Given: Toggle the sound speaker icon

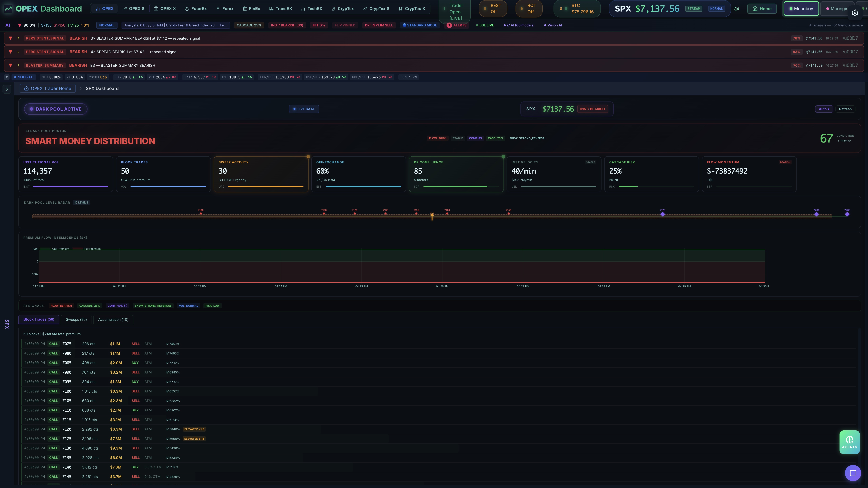Looking at the screenshot, I should pos(736,9).
